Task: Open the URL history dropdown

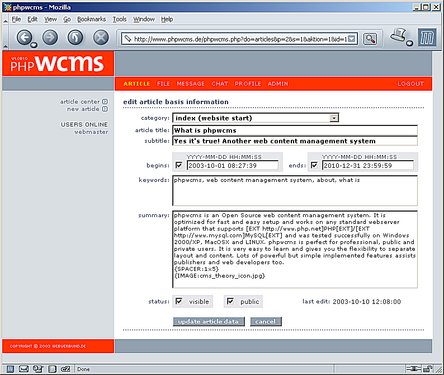Action: [x=351, y=39]
